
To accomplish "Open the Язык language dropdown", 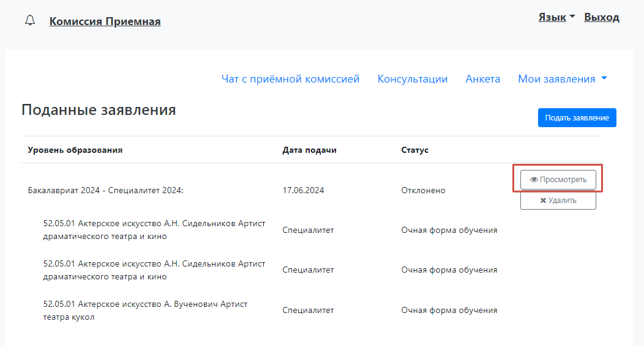I will (556, 17).
